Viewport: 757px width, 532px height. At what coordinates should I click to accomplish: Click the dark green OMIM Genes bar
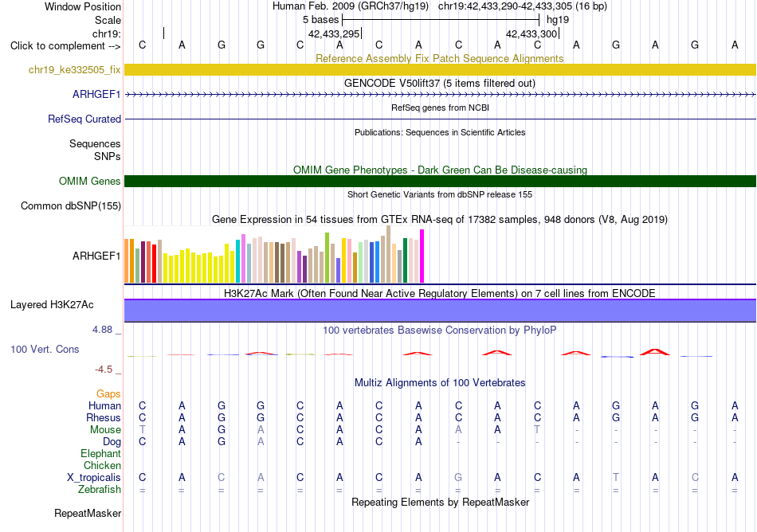point(440,181)
